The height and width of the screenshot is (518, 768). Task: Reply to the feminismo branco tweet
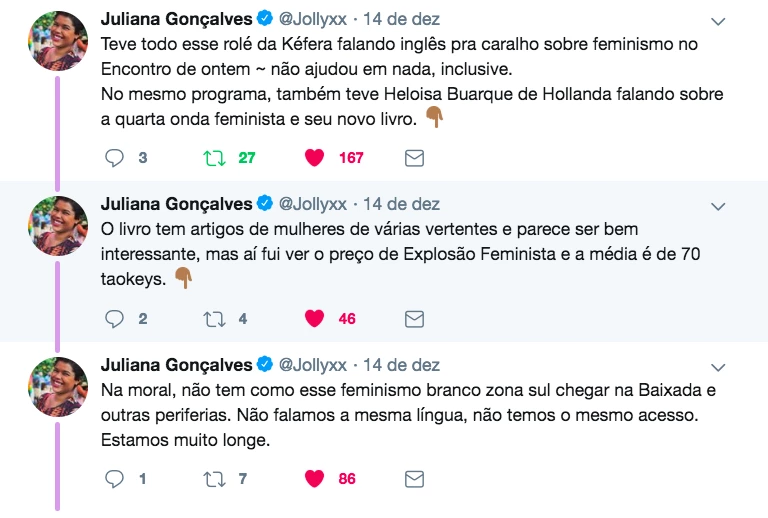[115, 479]
